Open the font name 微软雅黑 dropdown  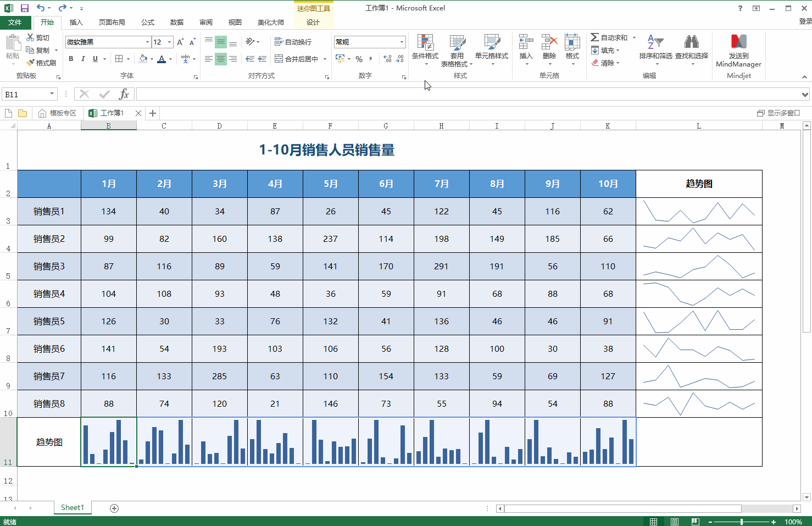click(x=147, y=42)
